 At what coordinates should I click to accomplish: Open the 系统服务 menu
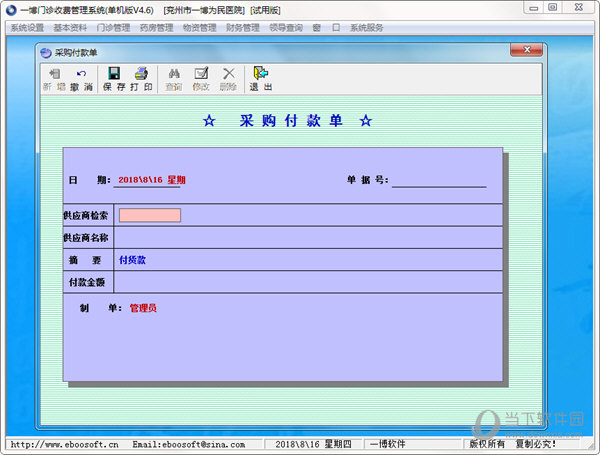tap(366, 28)
